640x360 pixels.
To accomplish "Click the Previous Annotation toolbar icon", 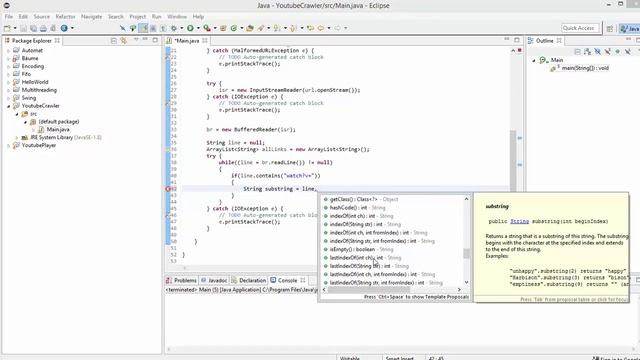I will click(x=293, y=28).
